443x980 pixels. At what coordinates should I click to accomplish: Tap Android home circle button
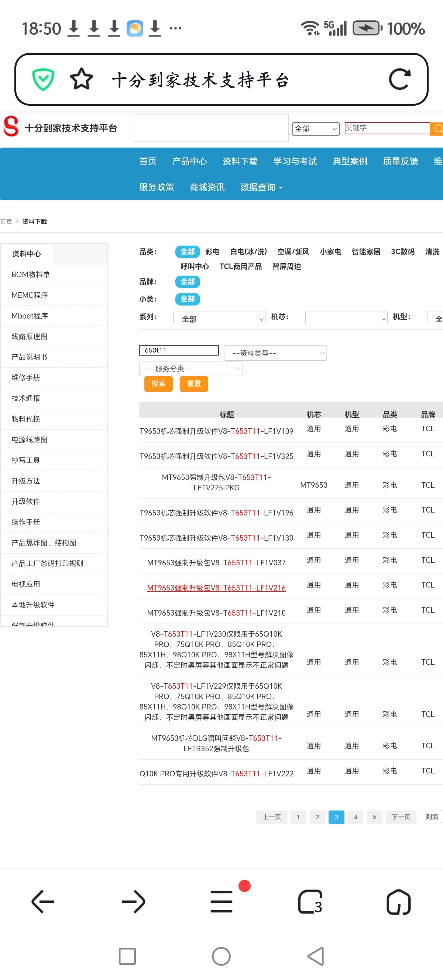click(221, 956)
